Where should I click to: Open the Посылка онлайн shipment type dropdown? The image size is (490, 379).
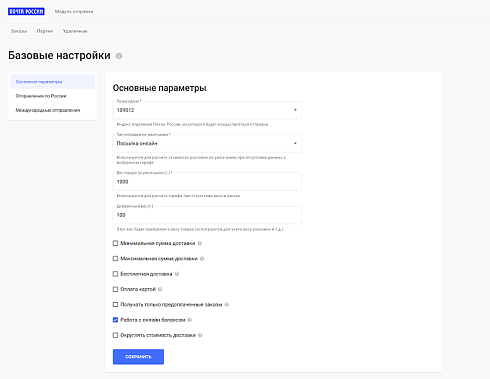207,143
